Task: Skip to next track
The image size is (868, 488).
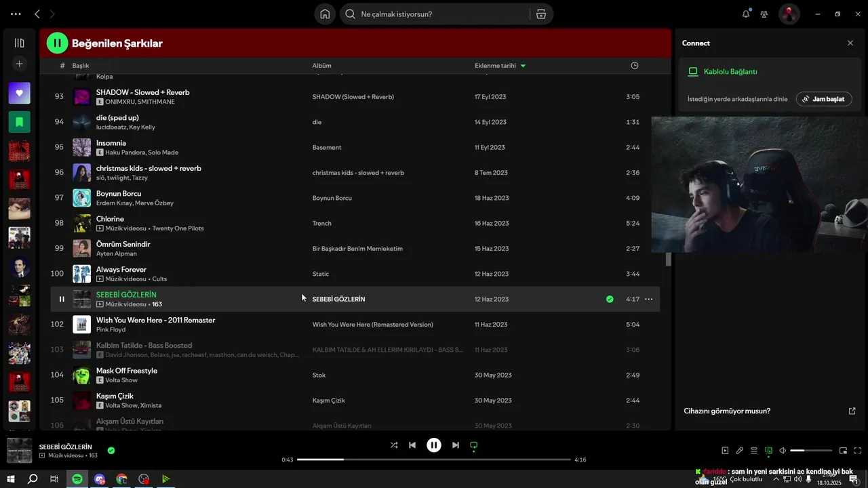Action: click(x=456, y=445)
